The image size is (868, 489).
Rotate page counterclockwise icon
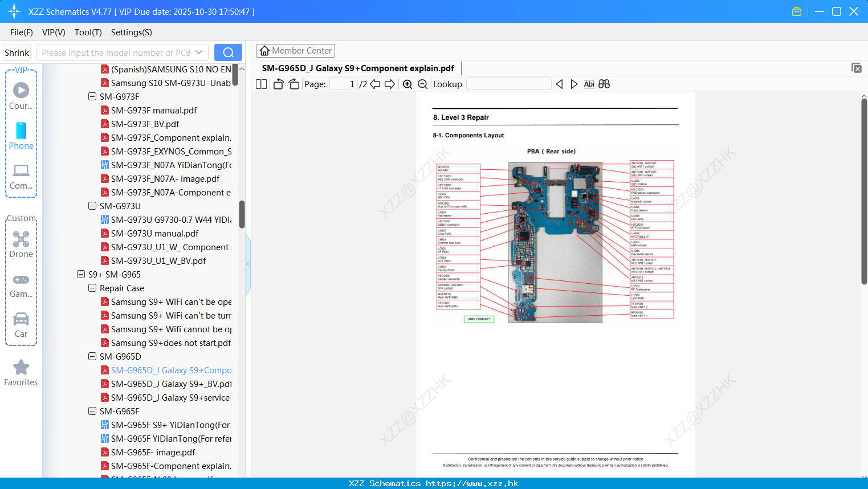tap(278, 84)
